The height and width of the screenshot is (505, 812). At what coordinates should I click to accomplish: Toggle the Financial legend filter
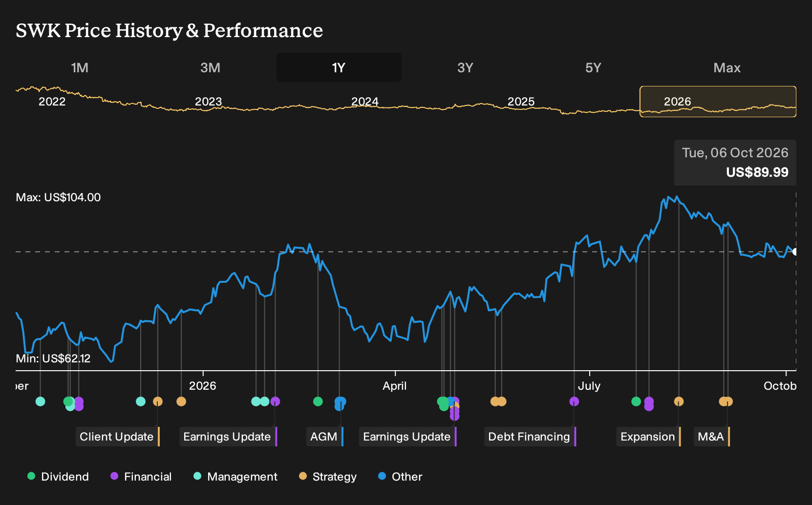tap(141, 477)
